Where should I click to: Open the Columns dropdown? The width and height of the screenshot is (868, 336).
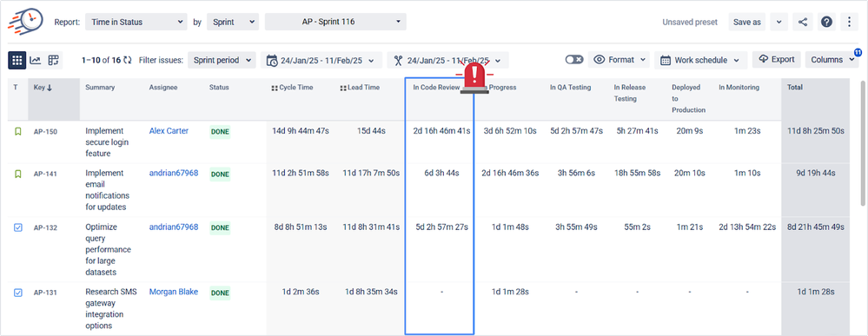click(x=832, y=60)
